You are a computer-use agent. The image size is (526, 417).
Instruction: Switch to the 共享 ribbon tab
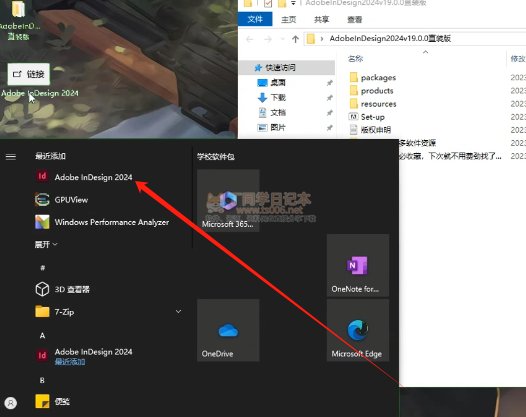321,19
